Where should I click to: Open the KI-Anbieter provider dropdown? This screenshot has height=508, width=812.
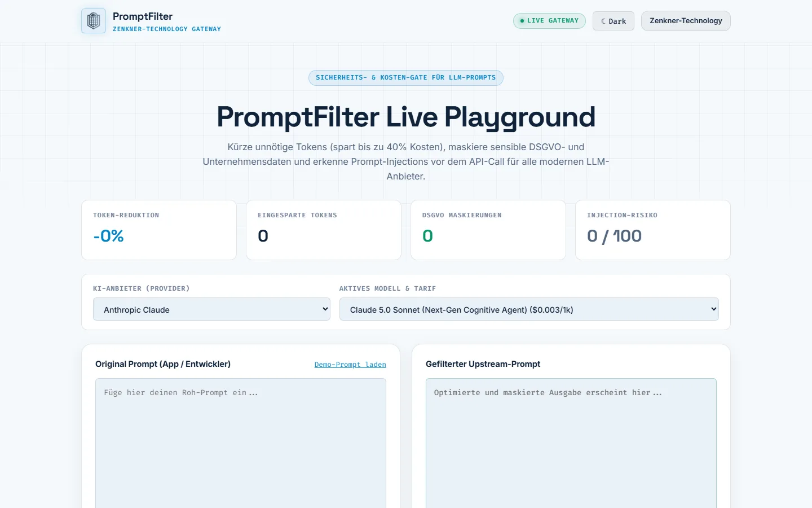[x=211, y=309]
